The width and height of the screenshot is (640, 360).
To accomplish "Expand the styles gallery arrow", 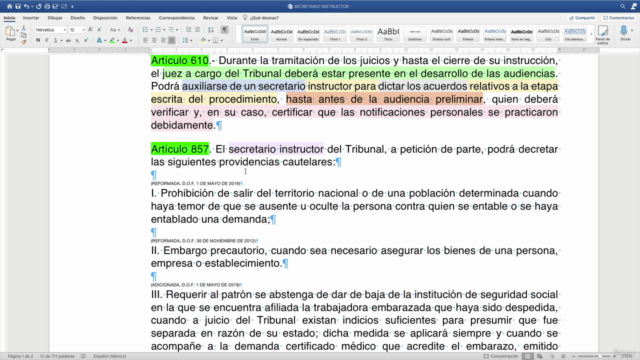I will [x=591, y=34].
